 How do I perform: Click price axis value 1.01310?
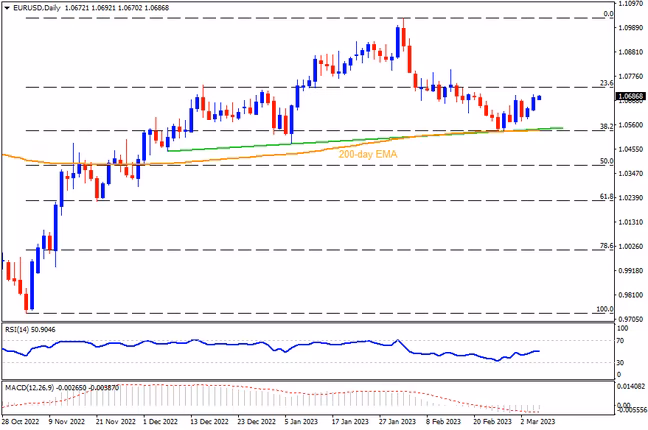631,222
